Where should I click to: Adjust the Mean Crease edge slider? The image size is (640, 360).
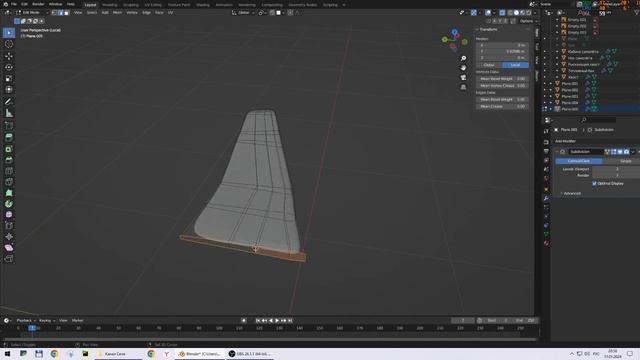(x=502, y=107)
